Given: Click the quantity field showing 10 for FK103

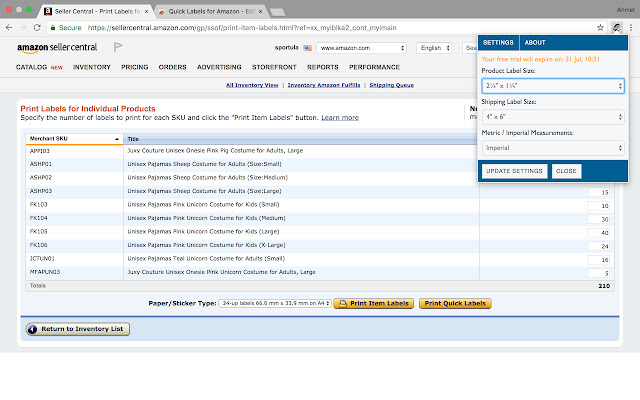Looking at the screenshot, I should 599,206.
